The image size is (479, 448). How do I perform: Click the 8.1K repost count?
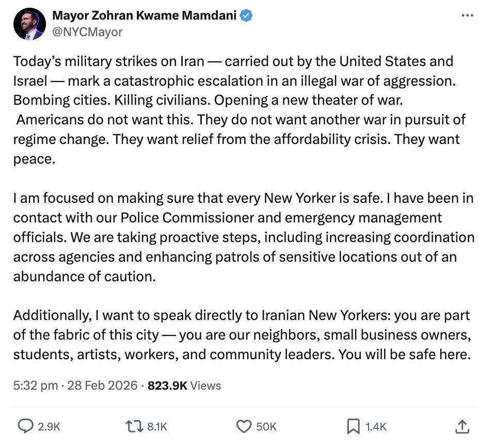157,426
